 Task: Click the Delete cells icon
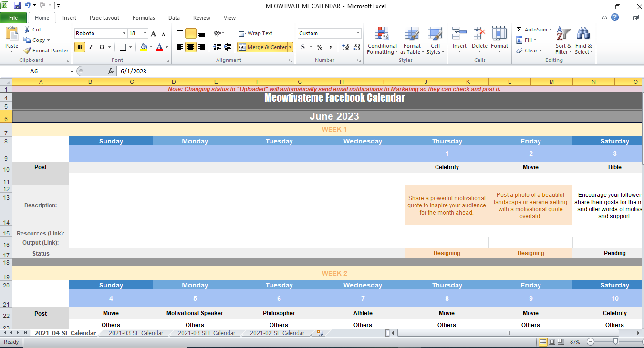click(x=479, y=33)
